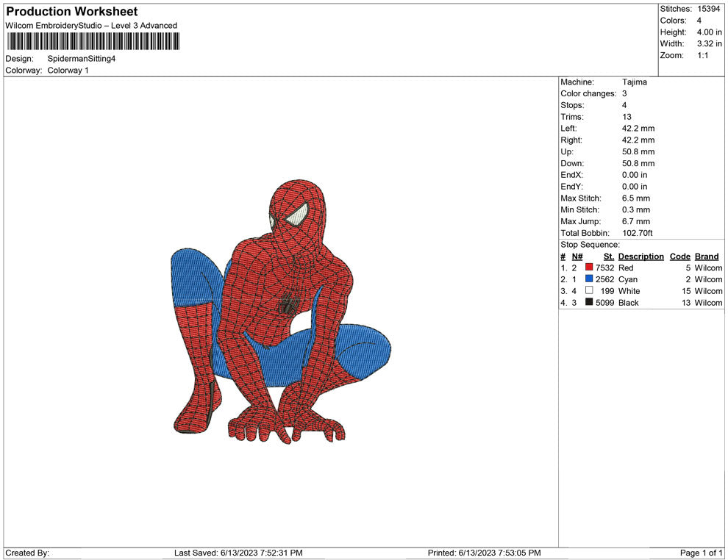Image resolution: width=728 pixels, height=560 pixels.
Task: Click the 'St.' column header
Action: coord(609,256)
